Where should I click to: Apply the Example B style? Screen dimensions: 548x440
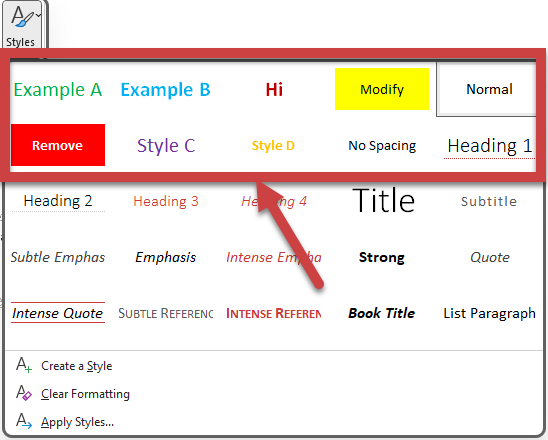(165, 89)
